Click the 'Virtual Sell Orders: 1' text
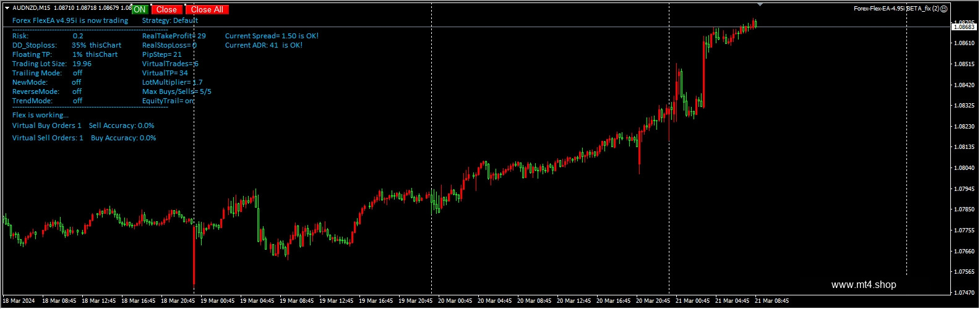 pyautogui.click(x=48, y=138)
